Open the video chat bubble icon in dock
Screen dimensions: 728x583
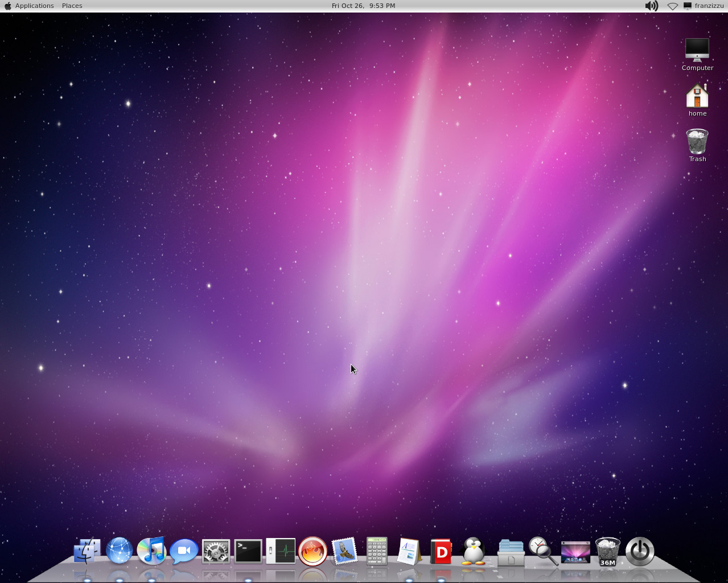[184, 551]
